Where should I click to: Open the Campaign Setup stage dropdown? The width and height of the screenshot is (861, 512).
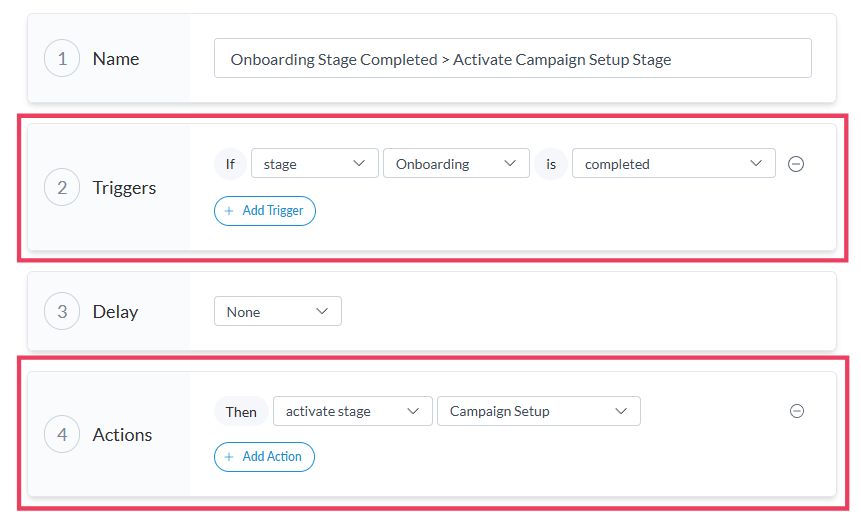538,411
